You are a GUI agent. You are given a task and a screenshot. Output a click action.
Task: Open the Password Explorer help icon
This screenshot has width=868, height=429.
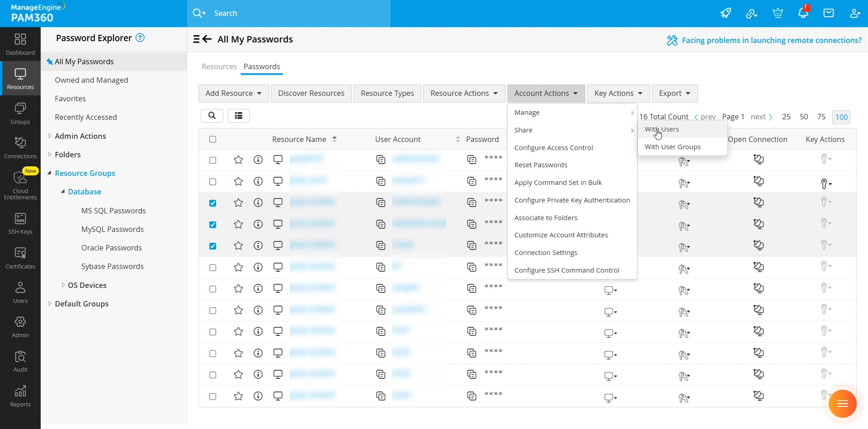140,38
